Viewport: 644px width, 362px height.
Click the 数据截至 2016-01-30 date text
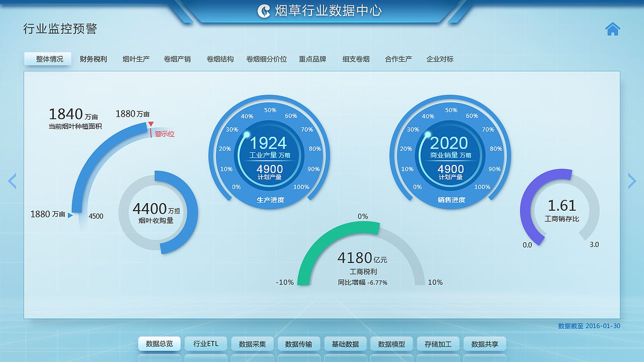589,326
